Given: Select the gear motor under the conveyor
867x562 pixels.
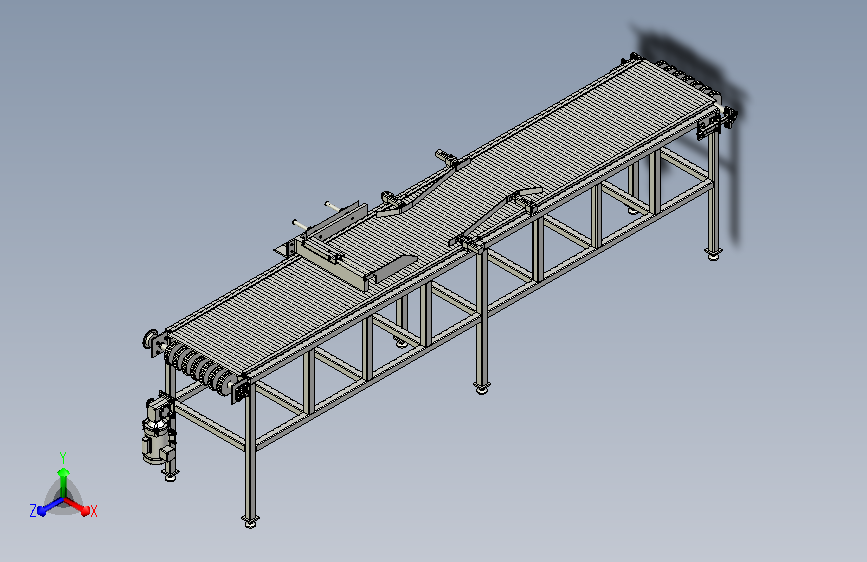Looking at the screenshot, I should [x=157, y=431].
